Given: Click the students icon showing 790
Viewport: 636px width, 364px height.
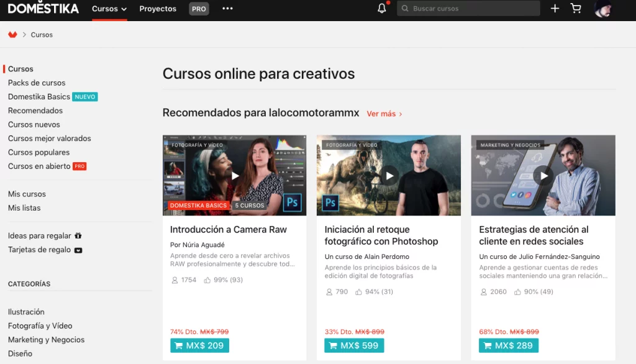Looking at the screenshot, I should (x=329, y=292).
